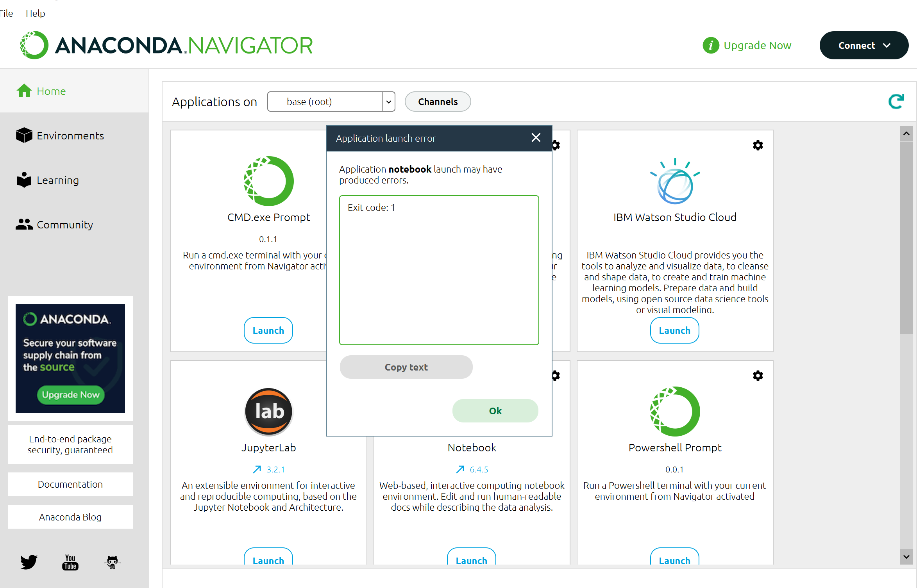Open the Help menu
917x588 pixels.
(x=35, y=13)
